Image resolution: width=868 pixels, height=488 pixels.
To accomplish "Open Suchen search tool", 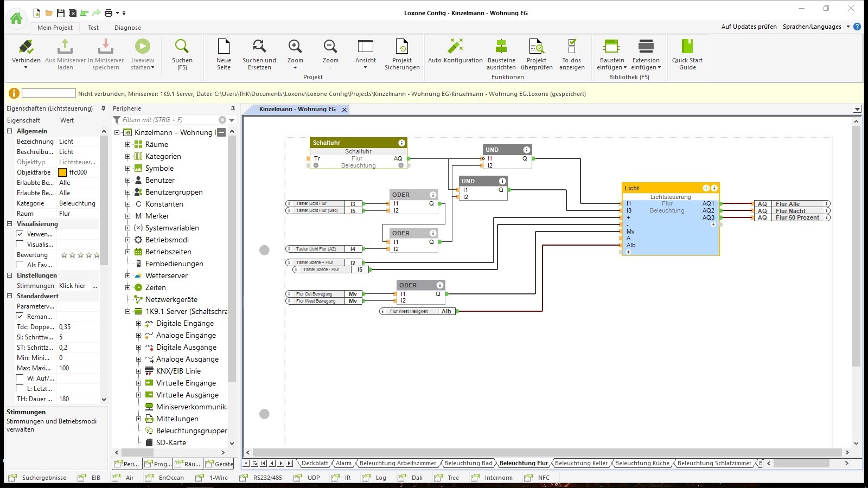I will click(x=182, y=47).
